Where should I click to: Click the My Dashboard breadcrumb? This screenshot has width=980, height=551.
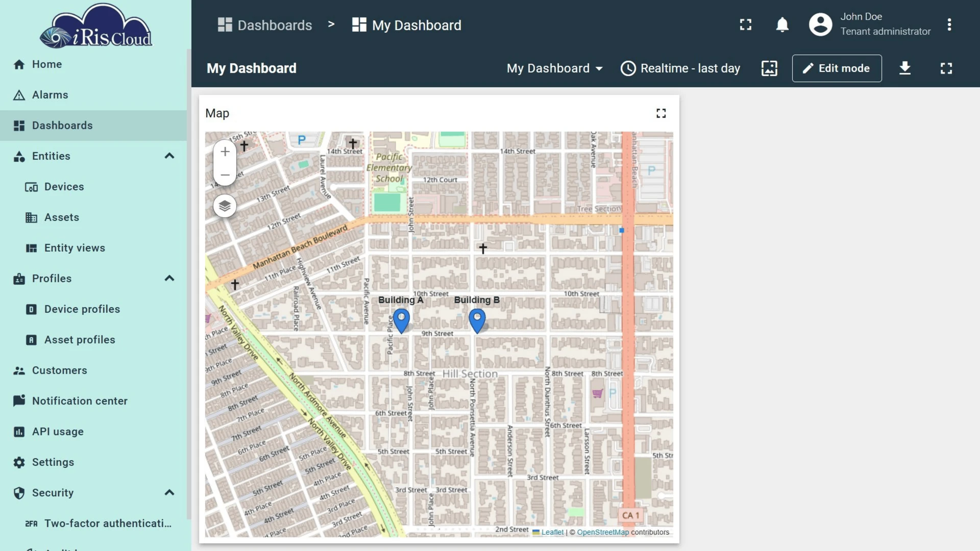(407, 25)
